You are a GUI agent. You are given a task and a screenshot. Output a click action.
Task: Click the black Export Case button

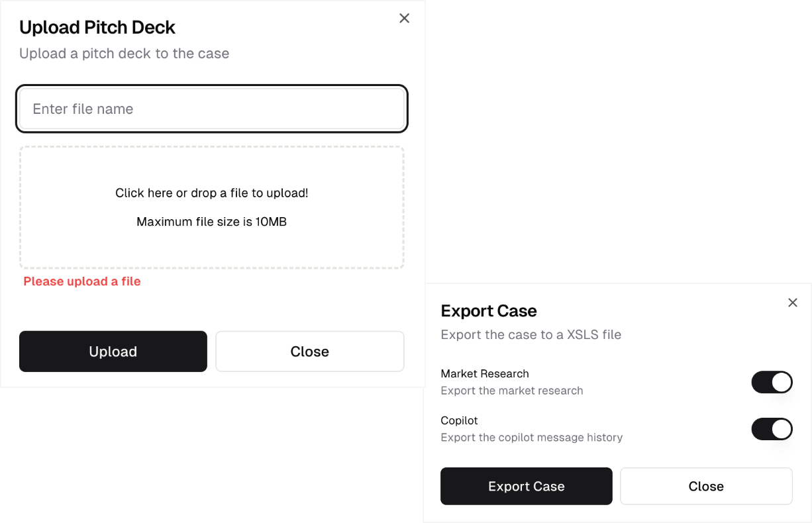coord(526,487)
